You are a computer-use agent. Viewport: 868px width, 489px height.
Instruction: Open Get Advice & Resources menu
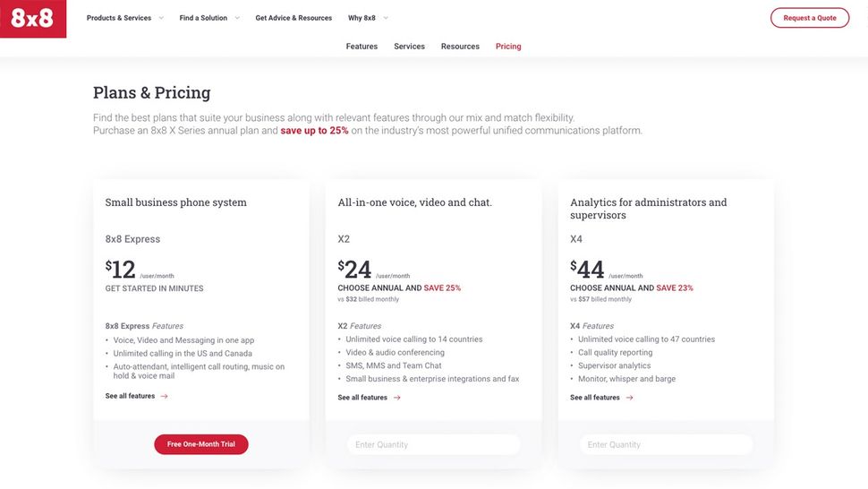294,18
